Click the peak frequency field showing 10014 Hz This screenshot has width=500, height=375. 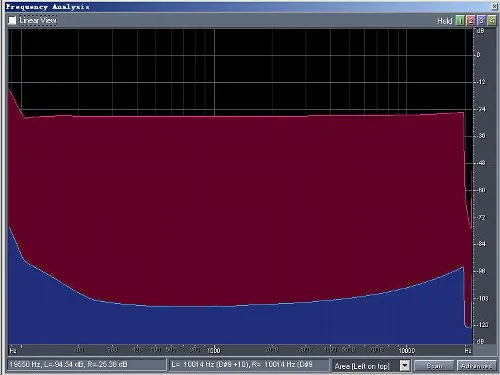[x=249, y=364]
